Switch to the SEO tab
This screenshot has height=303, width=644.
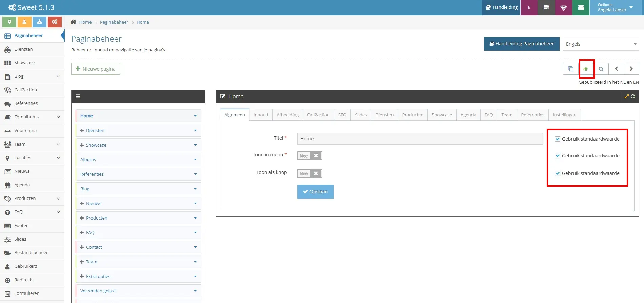(x=342, y=115)
